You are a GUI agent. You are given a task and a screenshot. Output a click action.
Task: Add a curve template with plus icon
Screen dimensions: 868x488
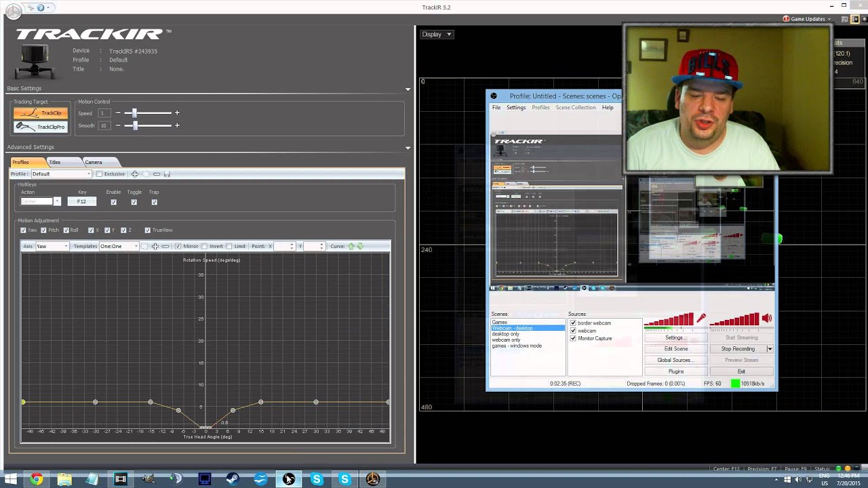tap(155, 246)
